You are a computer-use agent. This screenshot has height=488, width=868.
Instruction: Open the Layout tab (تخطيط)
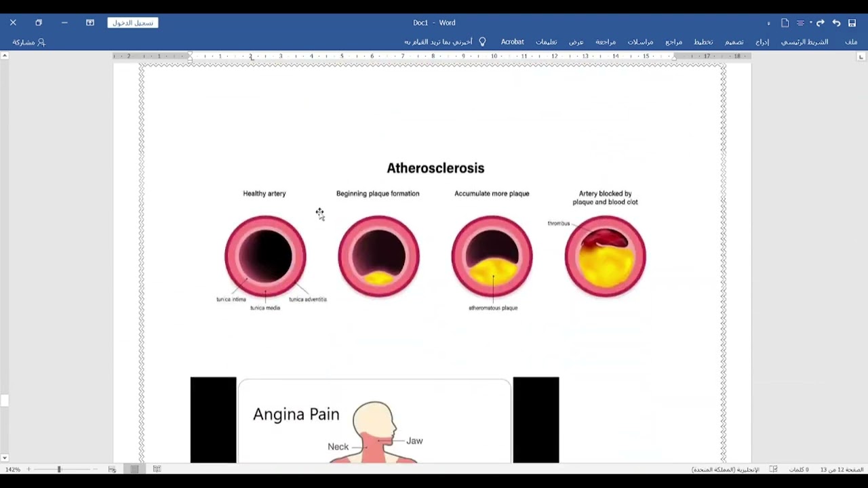click(x=703, y=42)
